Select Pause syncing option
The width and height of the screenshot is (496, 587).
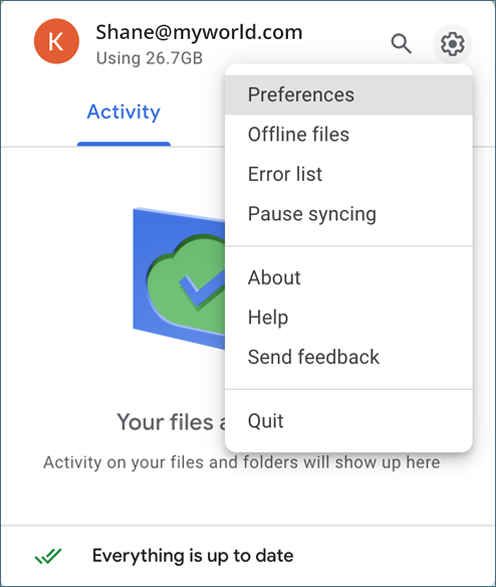[x=349, y=214]
